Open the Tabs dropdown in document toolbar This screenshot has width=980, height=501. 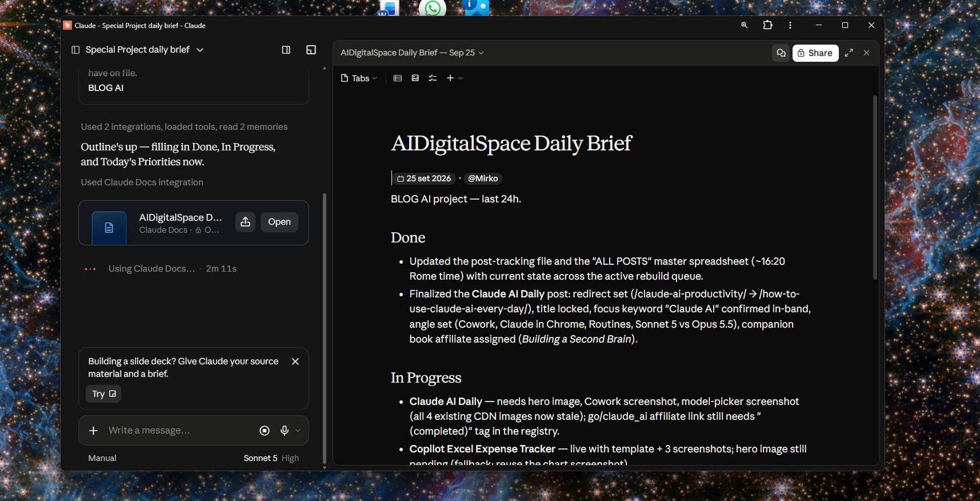point(359,78)
